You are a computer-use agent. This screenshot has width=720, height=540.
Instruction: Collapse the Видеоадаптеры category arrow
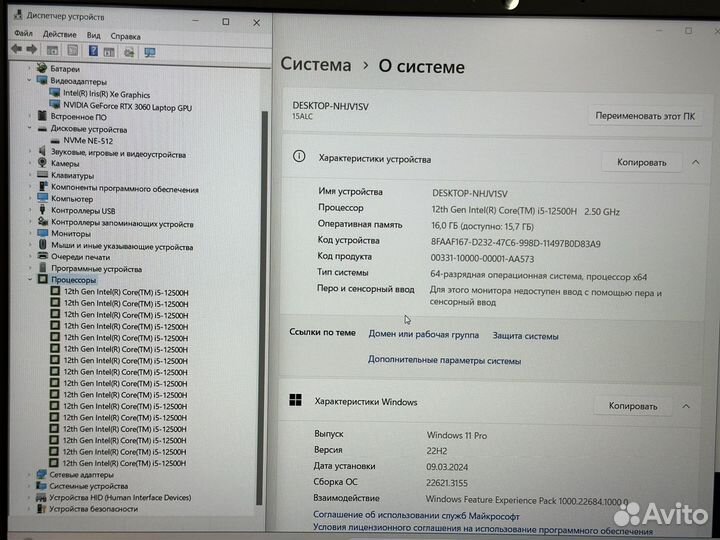click(x=30, y=80)
